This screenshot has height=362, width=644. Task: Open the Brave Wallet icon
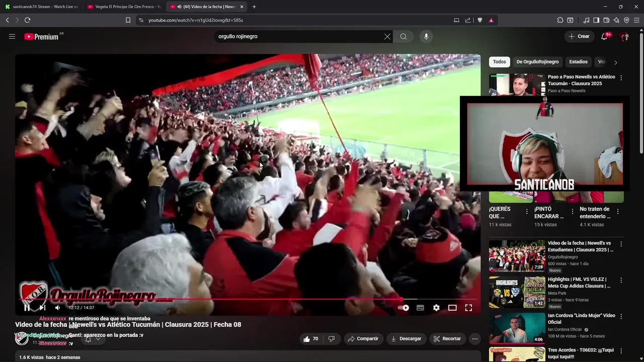[606, 20]
